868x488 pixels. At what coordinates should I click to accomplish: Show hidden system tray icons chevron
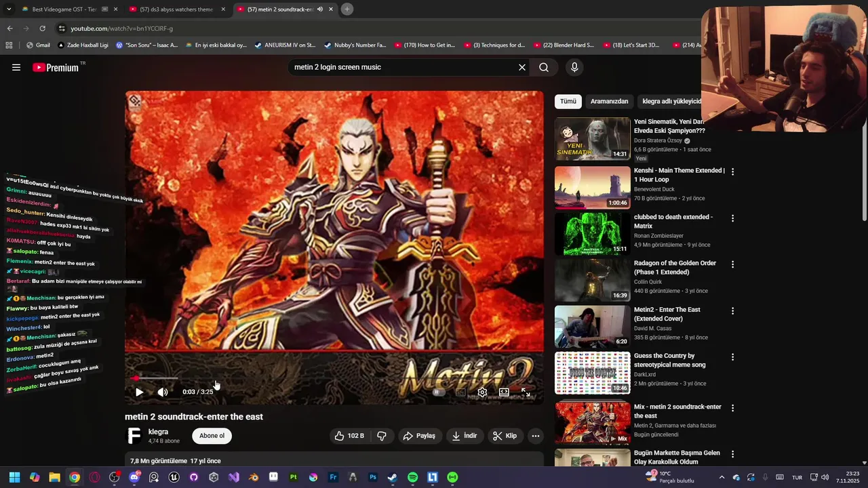[x=722, y=477]
